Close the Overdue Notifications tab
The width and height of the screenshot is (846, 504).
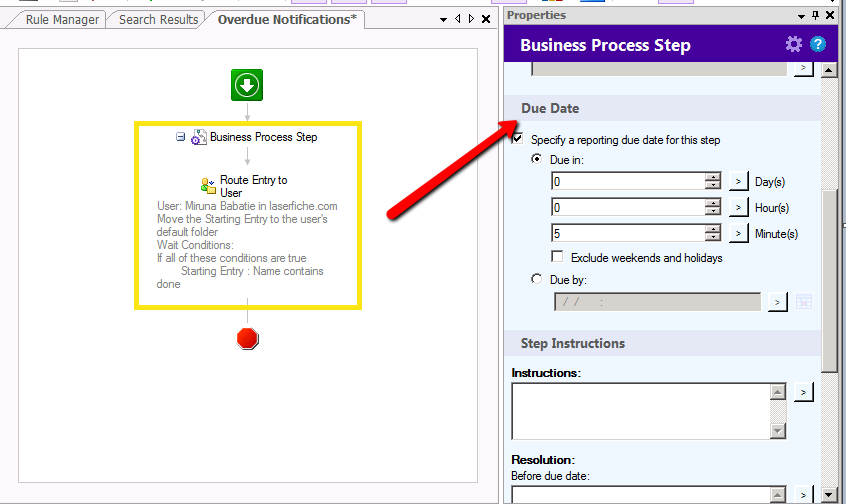pos(486,19)
